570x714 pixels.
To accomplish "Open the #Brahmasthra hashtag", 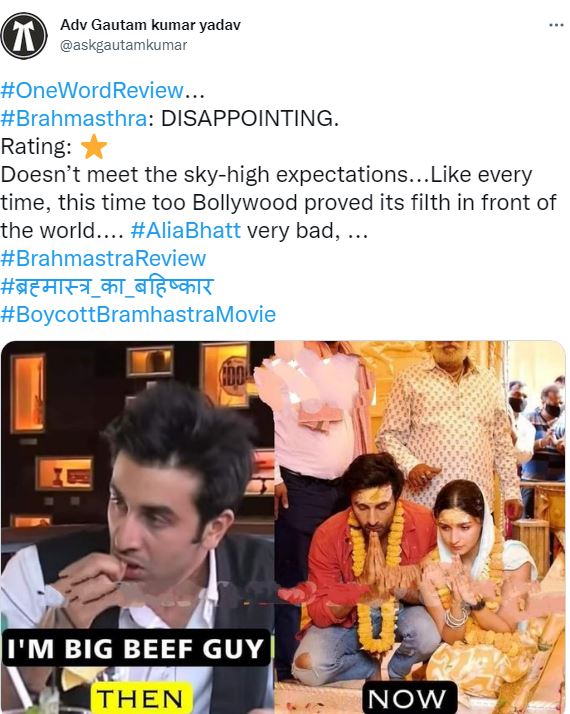I will (x=74, y=118).
